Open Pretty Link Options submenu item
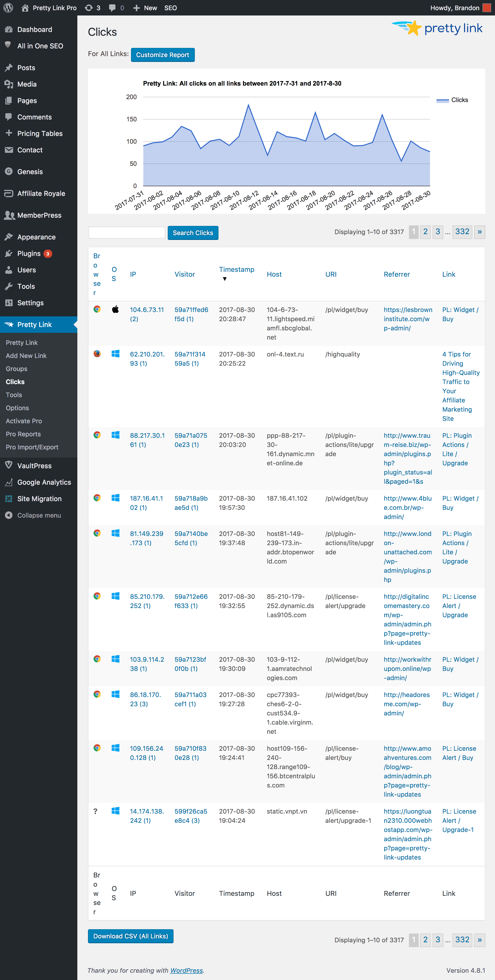 pyautogui.click(x=17, y=408)
